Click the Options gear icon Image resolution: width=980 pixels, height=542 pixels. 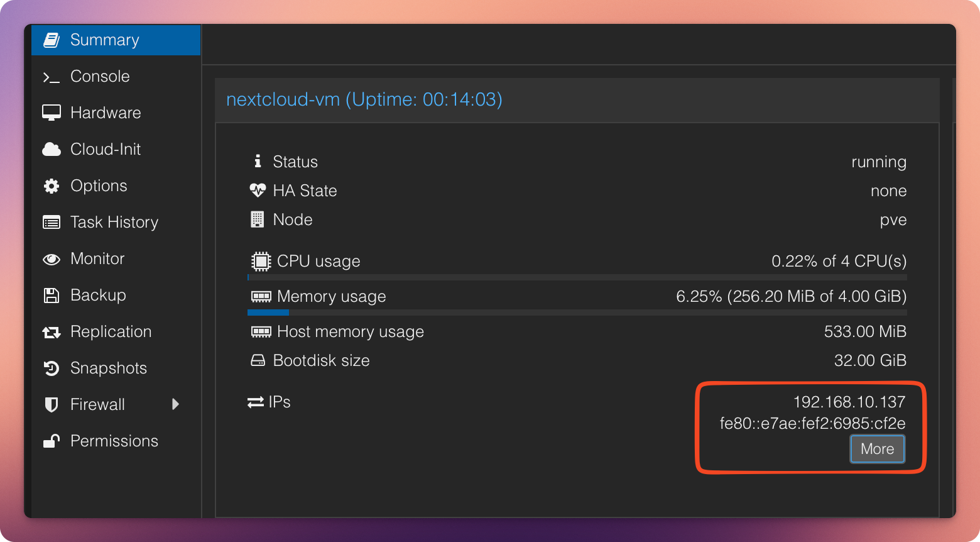[52, 186]
